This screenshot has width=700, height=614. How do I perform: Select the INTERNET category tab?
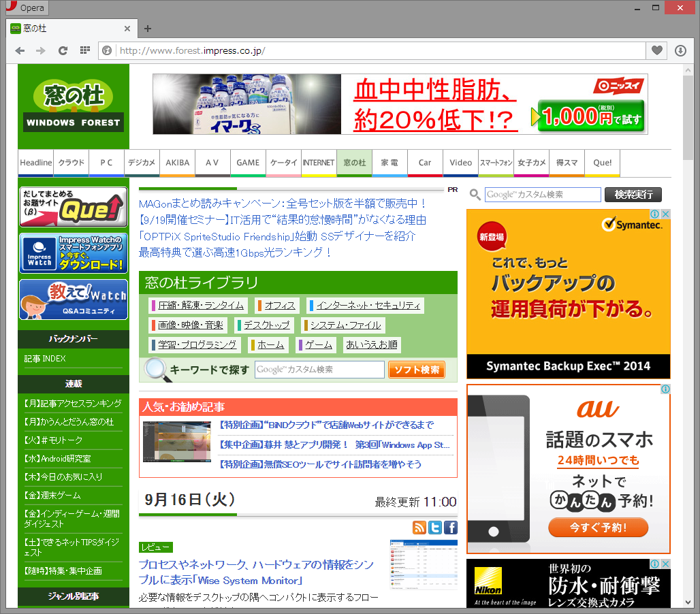(x=319, y=163)
